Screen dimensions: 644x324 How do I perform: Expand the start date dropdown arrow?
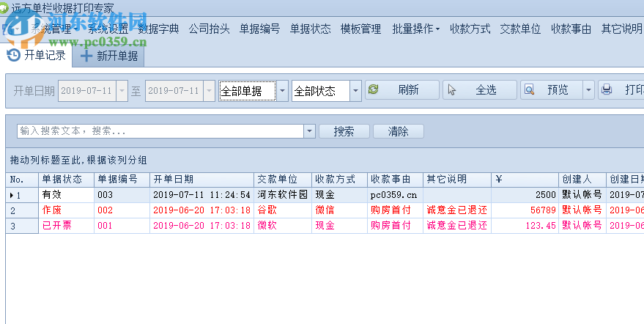[x=122, y=91]
